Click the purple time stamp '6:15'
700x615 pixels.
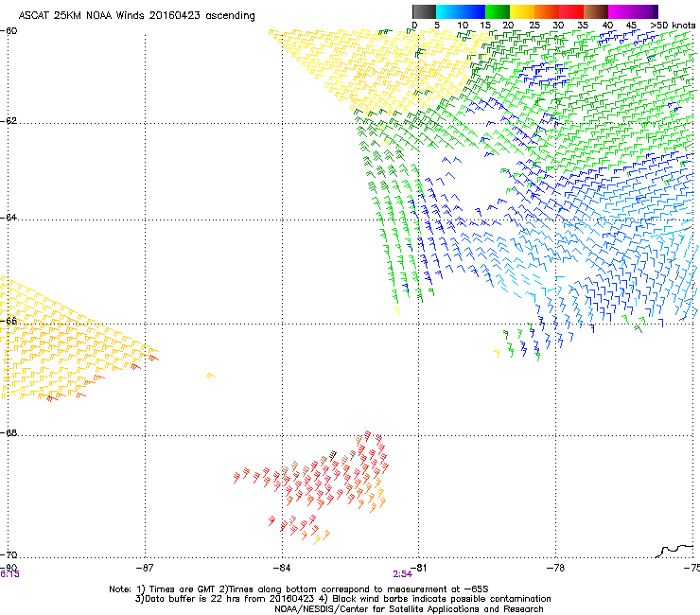tap(9, 574)
